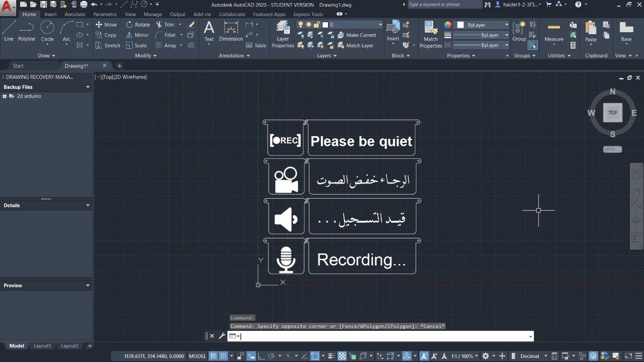This screenshot has height=362, width=644.
Task: Open the Manage ribbon tab
Action: (x=152, y=14)
